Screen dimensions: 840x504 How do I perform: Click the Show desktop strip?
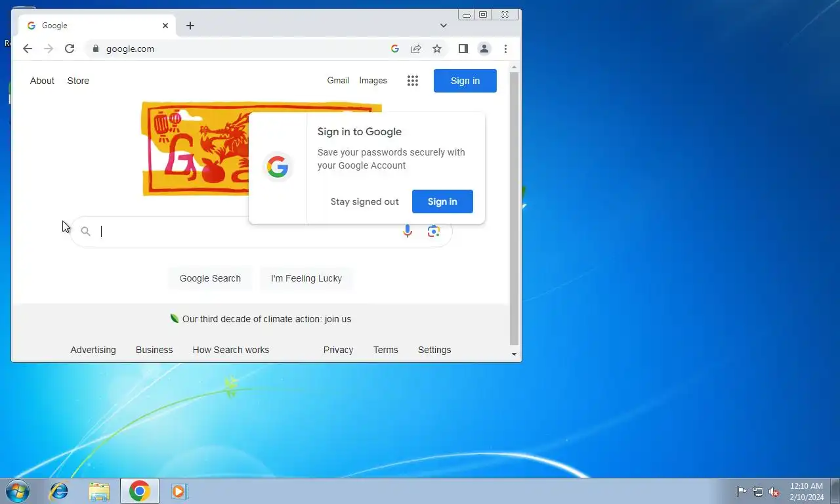pos(835,491)
